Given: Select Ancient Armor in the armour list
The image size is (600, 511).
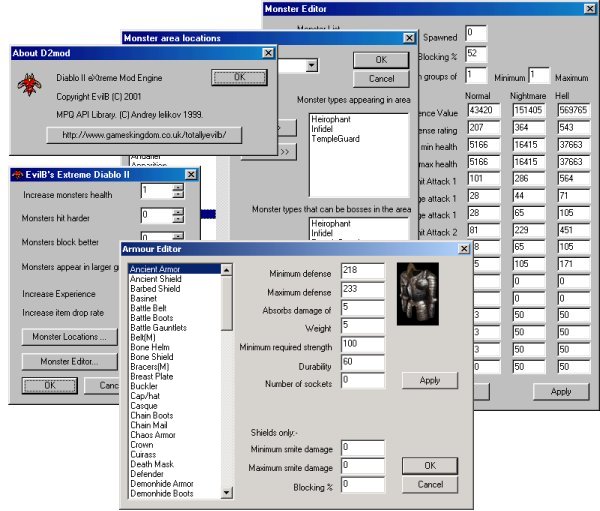Looking at the screenshot, I should click(174, 269).
